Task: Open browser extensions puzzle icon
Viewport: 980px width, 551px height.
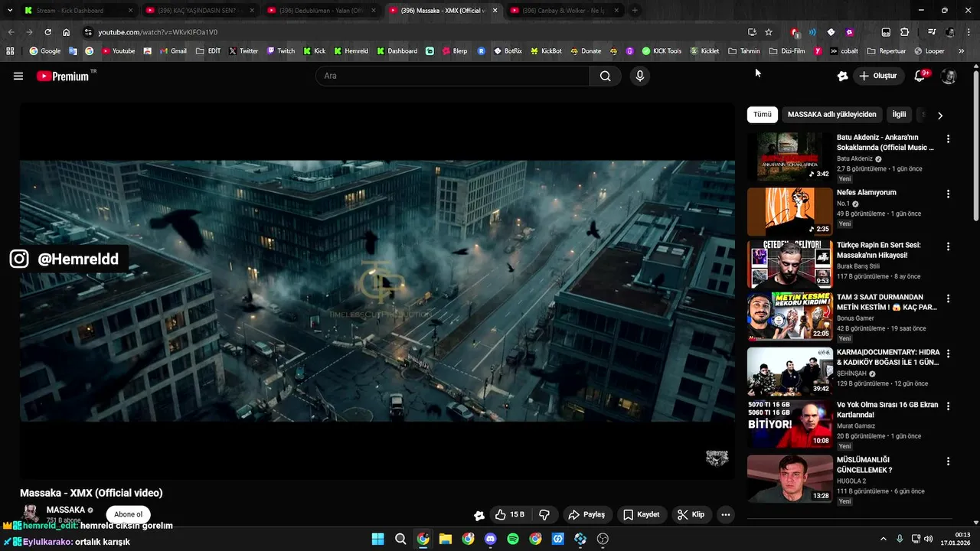Action: 904,32
